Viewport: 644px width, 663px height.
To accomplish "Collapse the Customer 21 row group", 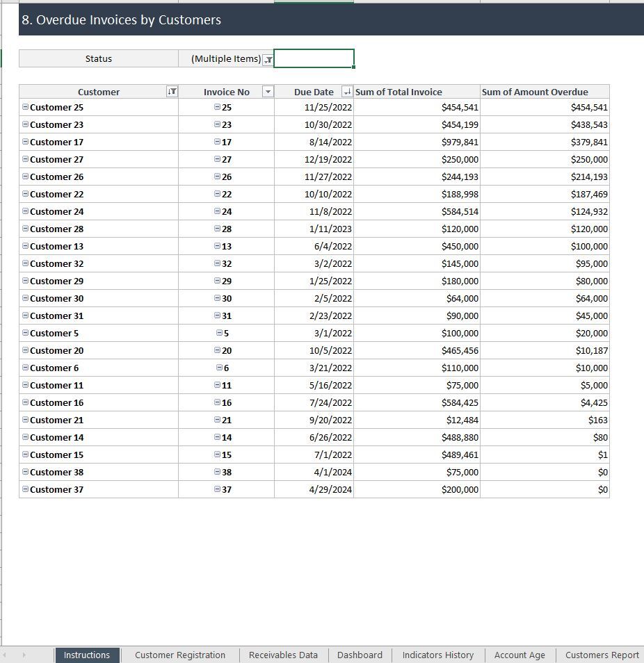I will tap(26, 420).
